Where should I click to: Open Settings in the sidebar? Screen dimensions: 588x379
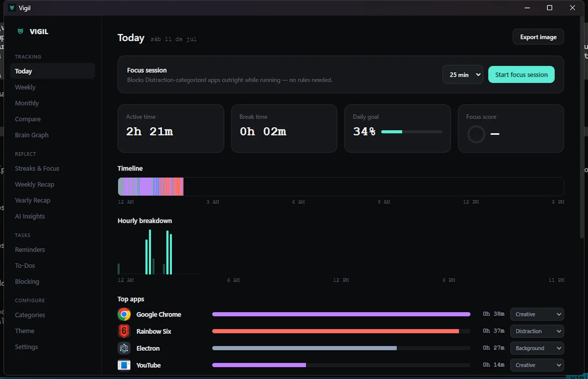click(53, 347)
